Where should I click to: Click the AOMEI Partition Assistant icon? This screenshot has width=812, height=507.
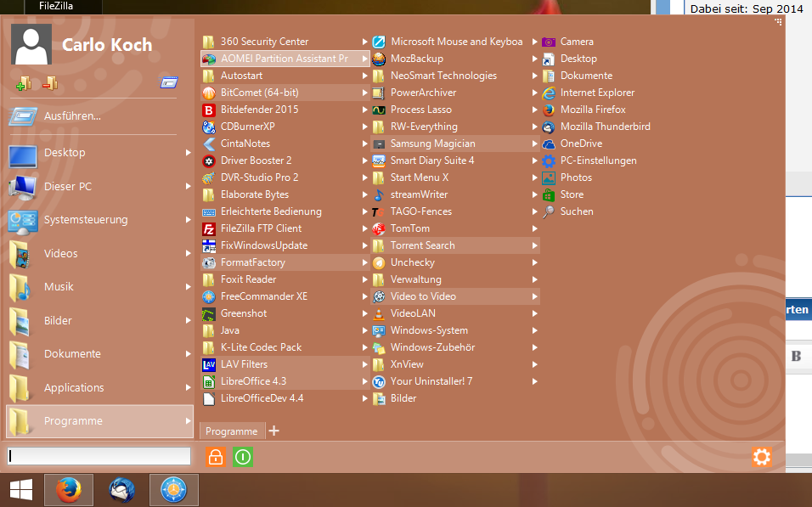coord(209,59)
